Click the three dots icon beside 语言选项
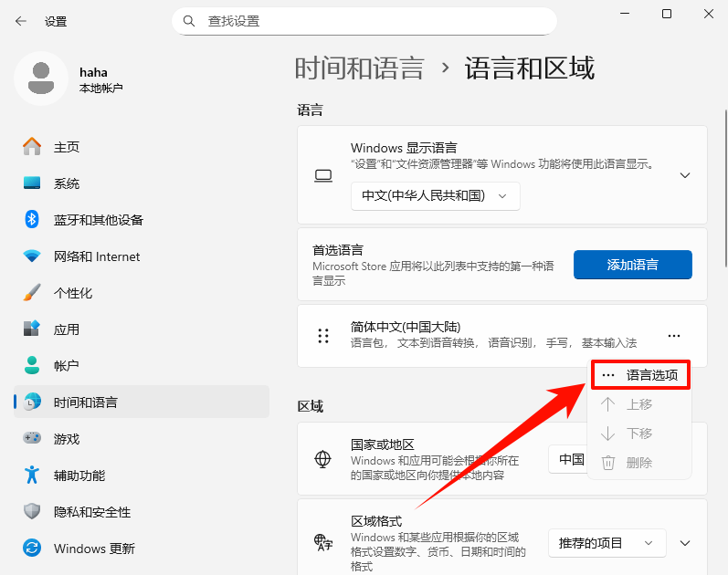 [608, 375]
